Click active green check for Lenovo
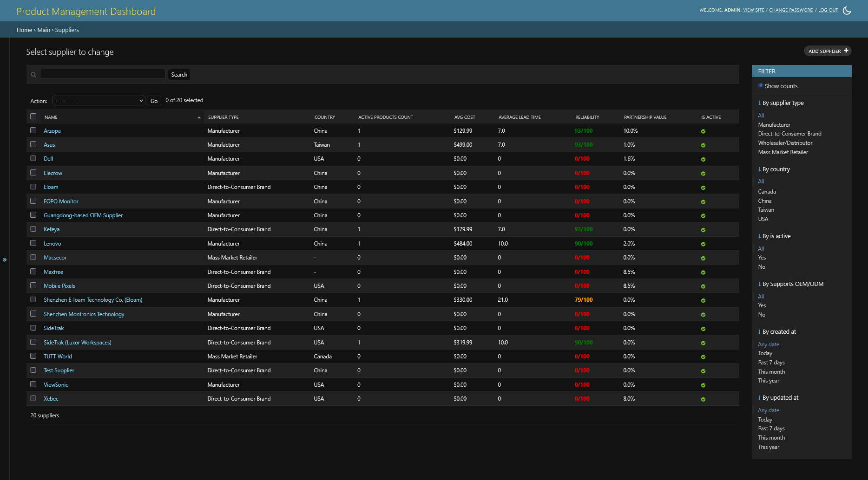The width and height of the screenshot is (868, 480). (x=703, y=244)
